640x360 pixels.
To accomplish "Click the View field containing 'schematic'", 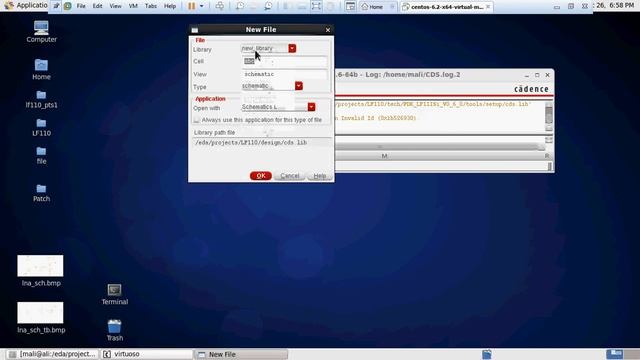I will 284,74.
